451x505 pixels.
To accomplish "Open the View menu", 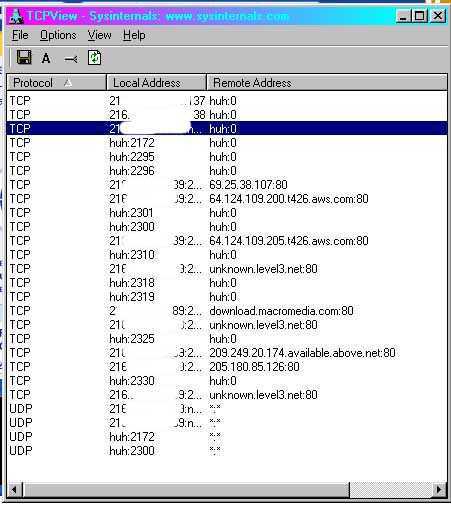I will tap(99, 35).
